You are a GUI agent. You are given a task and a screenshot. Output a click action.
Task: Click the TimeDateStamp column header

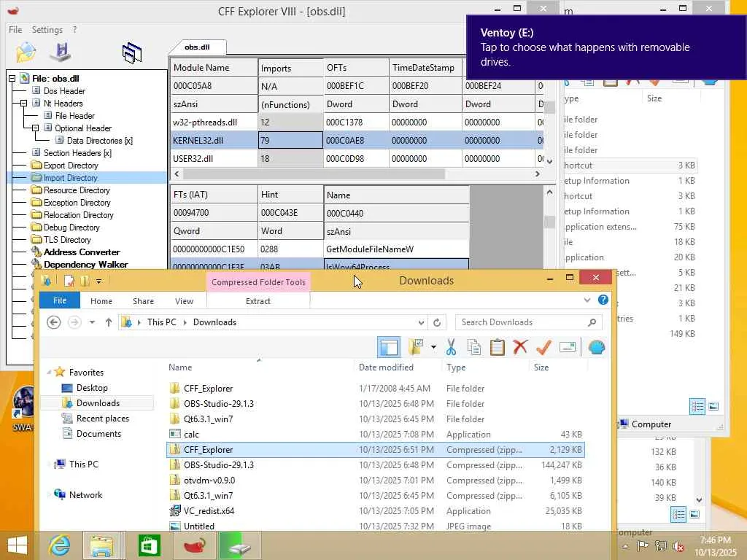coord(425,68)
